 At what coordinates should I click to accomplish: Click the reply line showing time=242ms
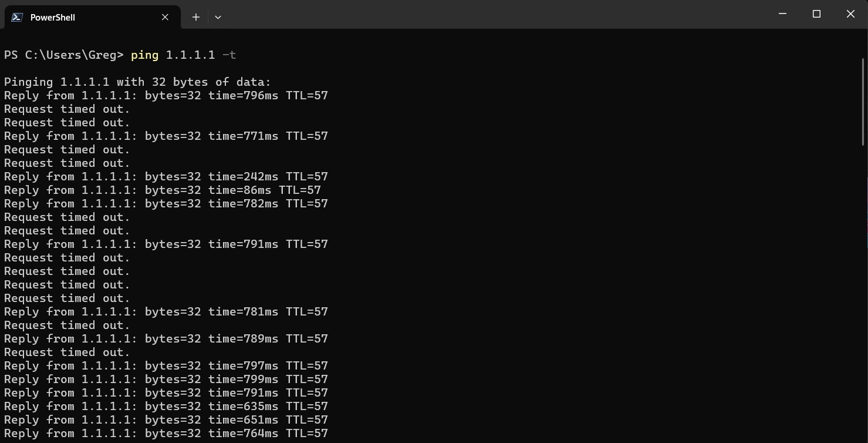coord(166,177)
